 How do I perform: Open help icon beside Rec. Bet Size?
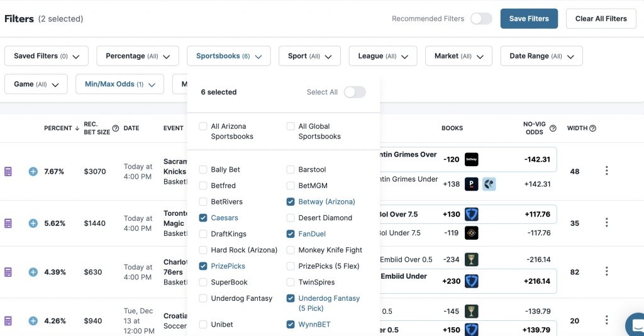116,128
